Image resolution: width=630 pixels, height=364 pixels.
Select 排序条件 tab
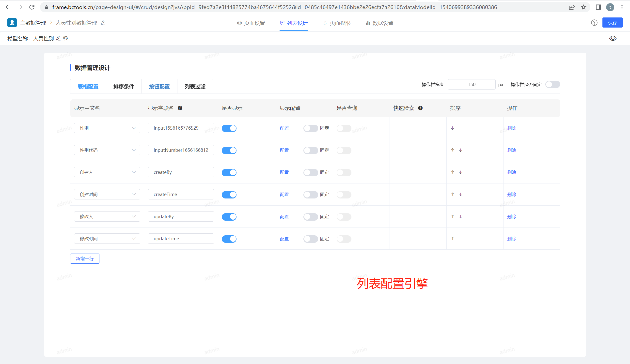[x=124, y=86]
